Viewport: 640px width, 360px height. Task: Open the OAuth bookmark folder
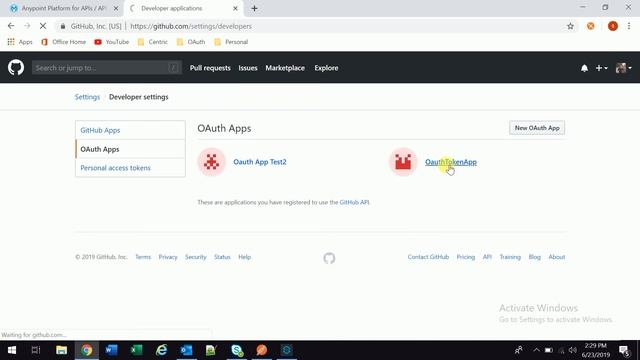(191, 42)
